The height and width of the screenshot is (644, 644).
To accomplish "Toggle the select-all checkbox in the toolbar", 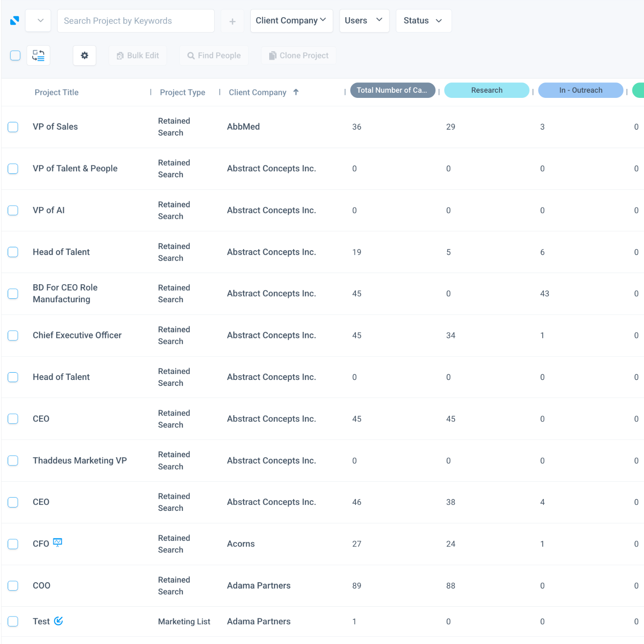I will tap(15, 55).
